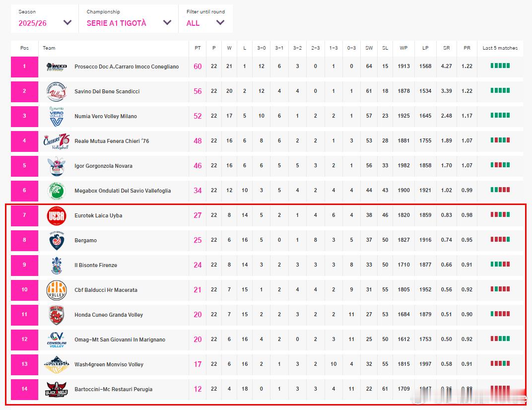Click the HR Volley Macerata logo
The width and height of the screenshot is (532, 410).
(x=56, y=290)
